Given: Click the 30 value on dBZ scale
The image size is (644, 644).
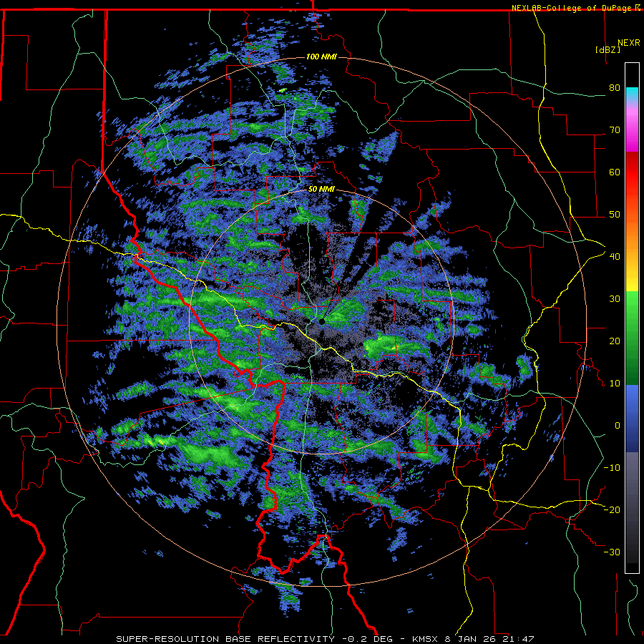Looking at the screenshot, I should pos(615,299).
